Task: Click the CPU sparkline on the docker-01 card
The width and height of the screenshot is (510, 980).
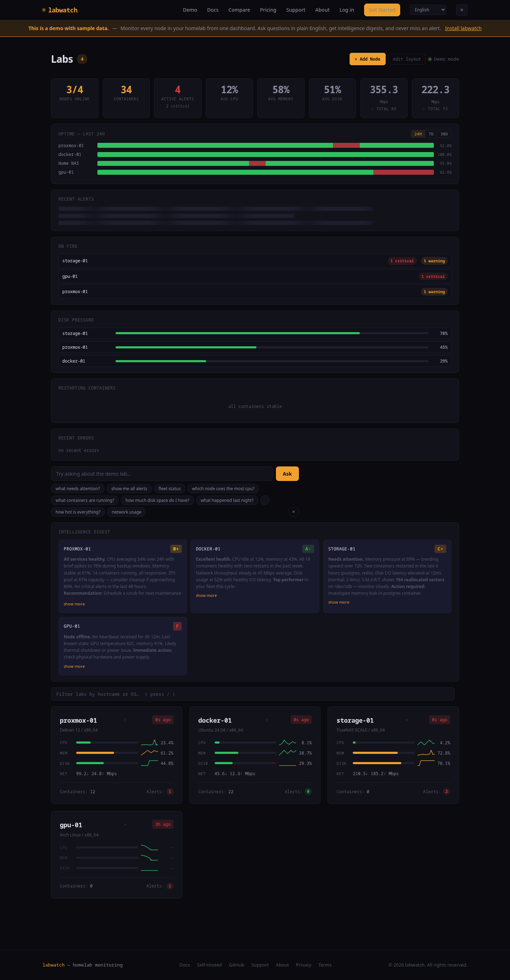Action: pos(287,742)
